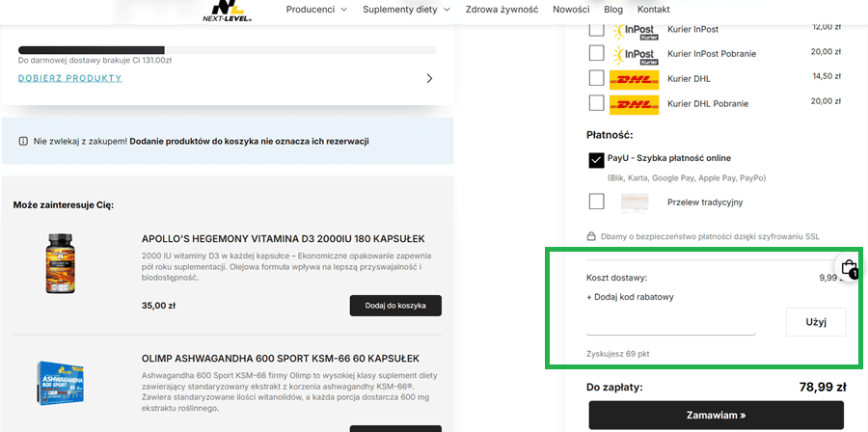Open Olimp Ashwagandha 600 Sport product title
The width and height of the screenshot is (868, 432).
point(280,358)
